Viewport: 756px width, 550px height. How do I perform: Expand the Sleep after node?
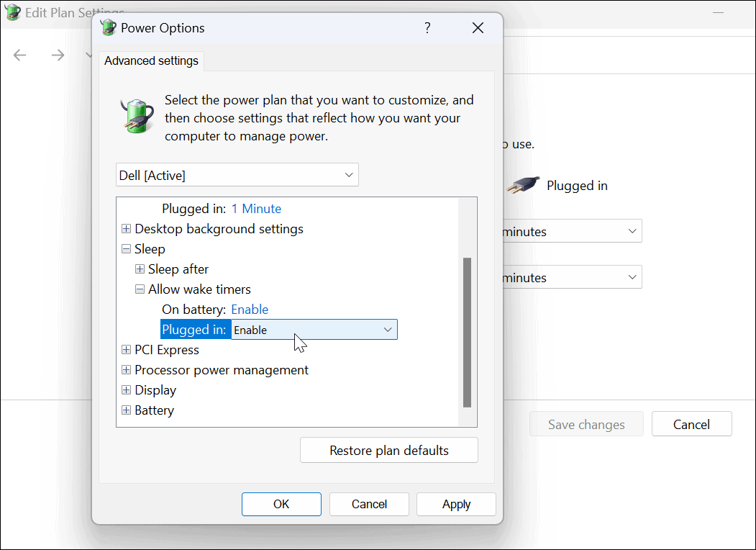coord(140,269)
